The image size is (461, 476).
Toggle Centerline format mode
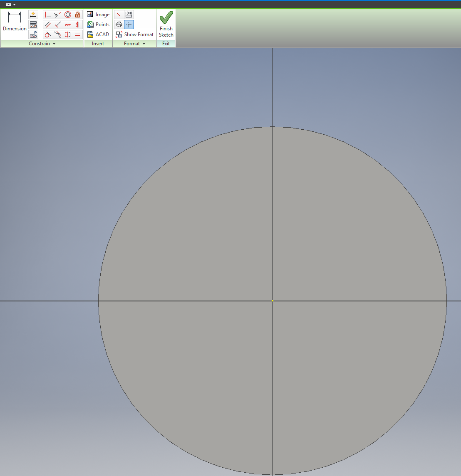pos(119,24)
